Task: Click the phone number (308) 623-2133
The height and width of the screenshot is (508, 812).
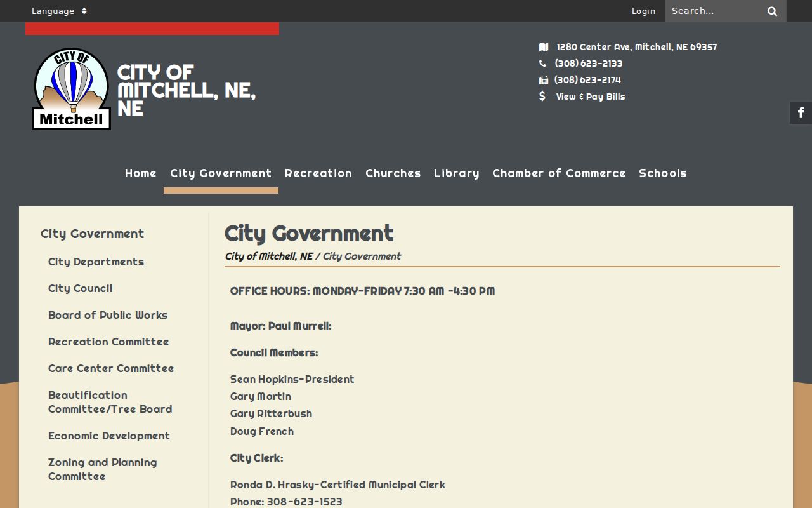Action: (589, 63)
